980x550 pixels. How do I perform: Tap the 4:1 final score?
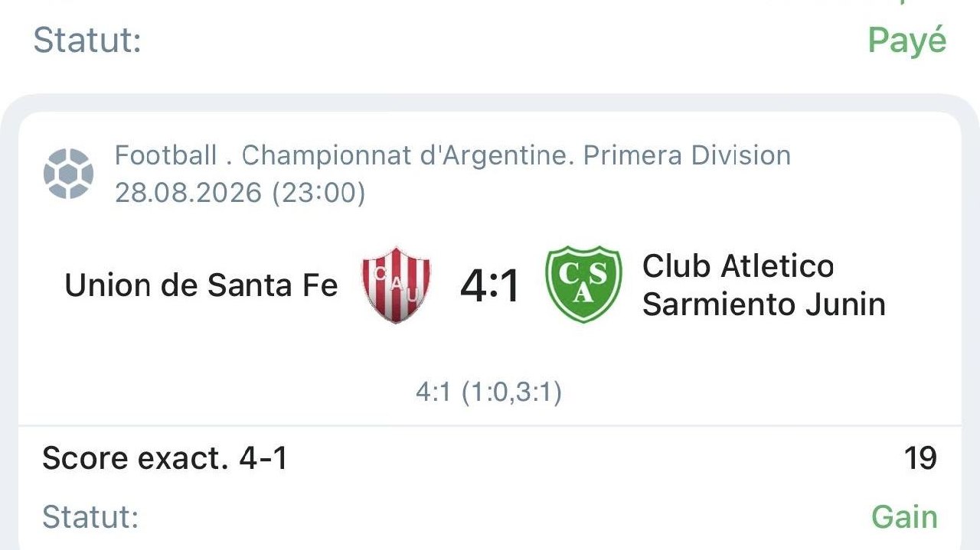pos(490,286)
